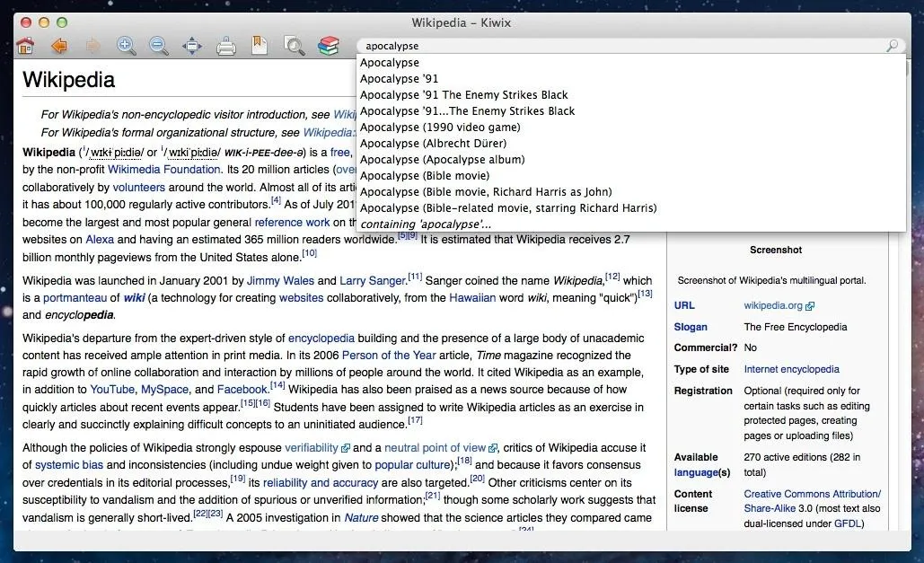Viewport: 924px width, 563px height.
Task: Navigate forward with the greyed right arrow
Action: (x=92, y=46)
